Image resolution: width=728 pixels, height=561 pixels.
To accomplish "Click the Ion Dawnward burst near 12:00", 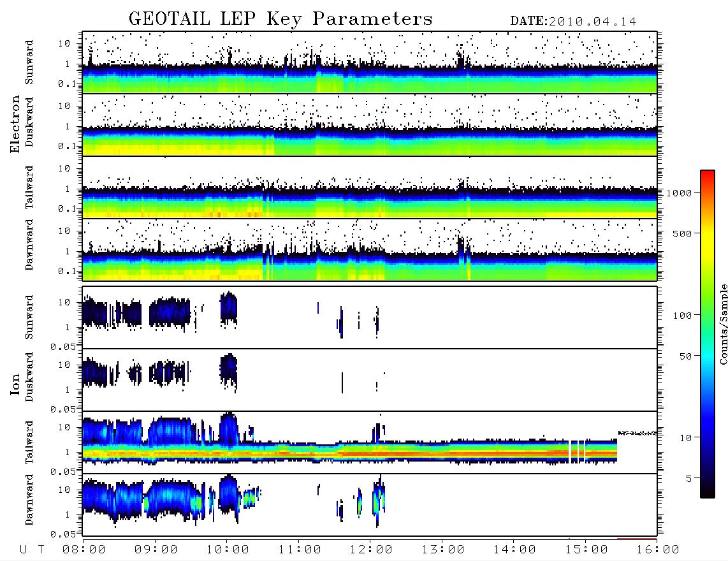I will [379, 500].
